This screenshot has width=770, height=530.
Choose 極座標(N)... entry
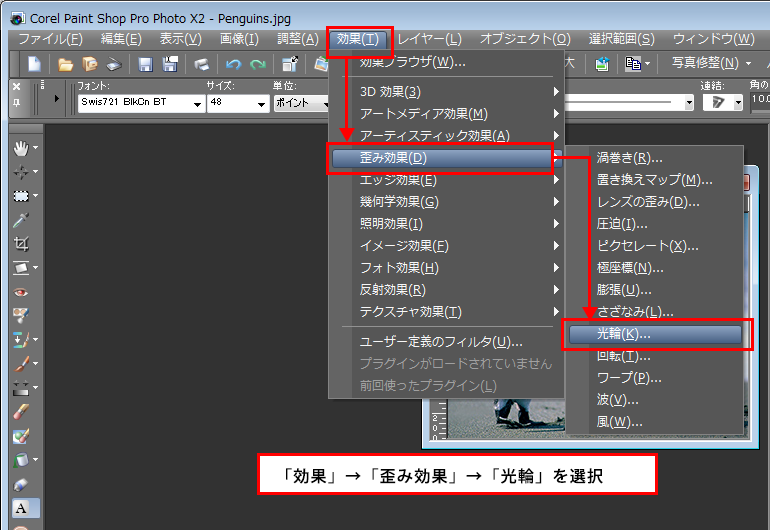[656, 268]
